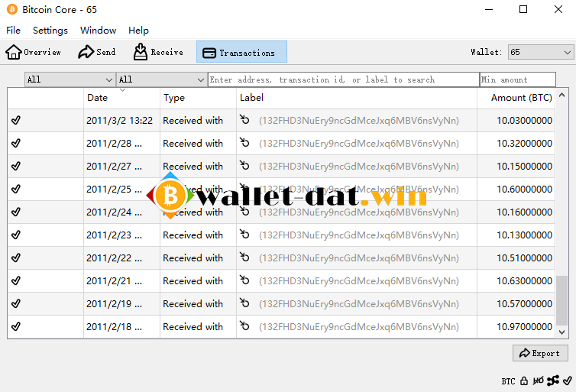This screenshot has height=392, width=576.
Task: Select amount 10.57000000 cell
Action: pyautogui.click(x=516, y=304)
